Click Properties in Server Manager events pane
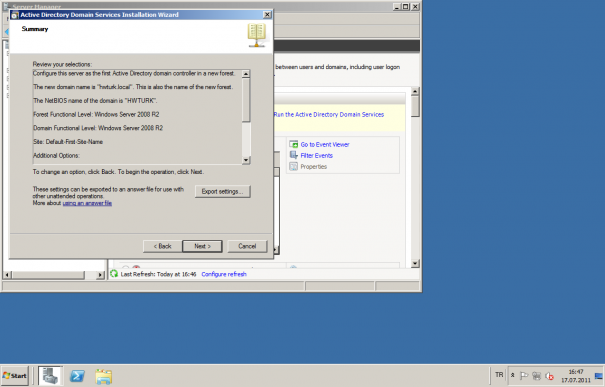This screenshot has height=387, width=605. (314, 167)
